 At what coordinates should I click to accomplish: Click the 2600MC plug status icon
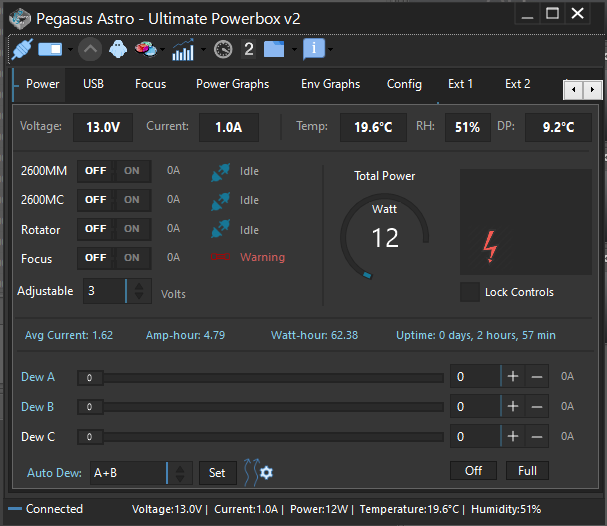(221, 201)
